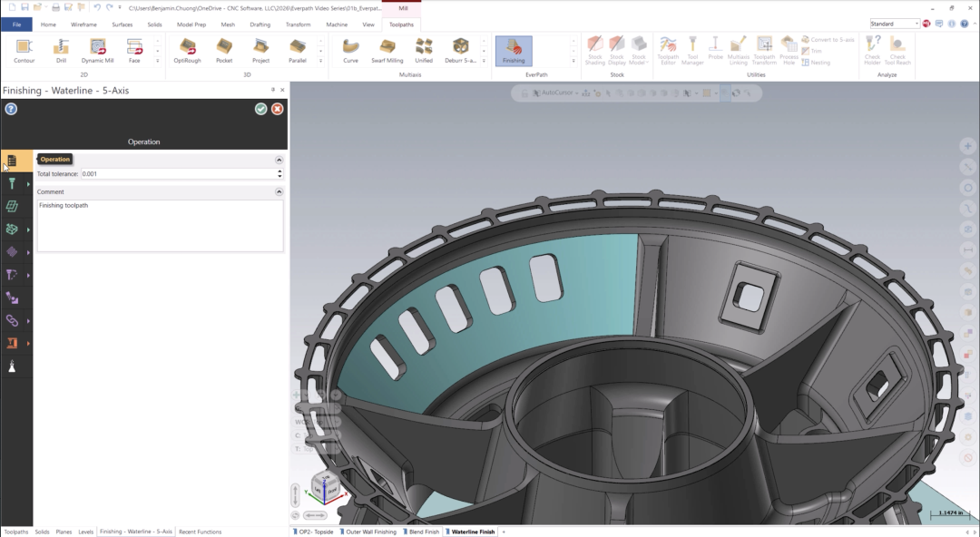The image size is (980, 537).
Task: Launch the OptiRough 3D toolpath
Action: pyautogui.click(x=188, y=51)
